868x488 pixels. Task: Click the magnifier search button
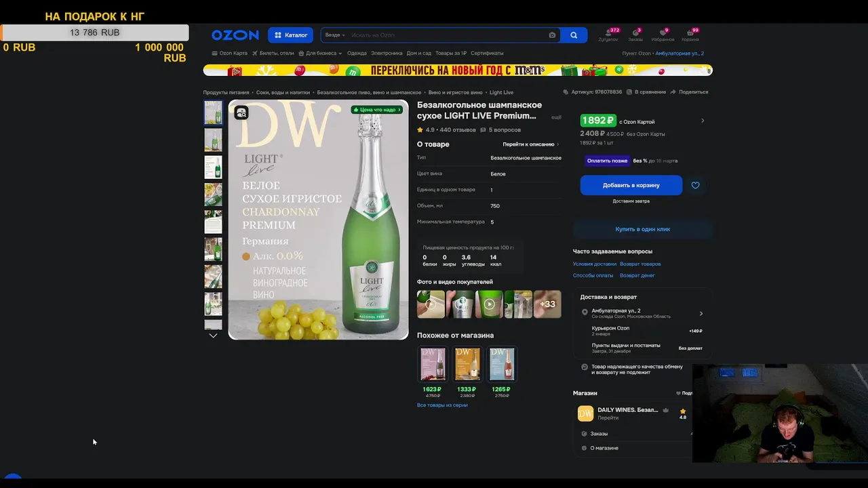click(574, 35)
